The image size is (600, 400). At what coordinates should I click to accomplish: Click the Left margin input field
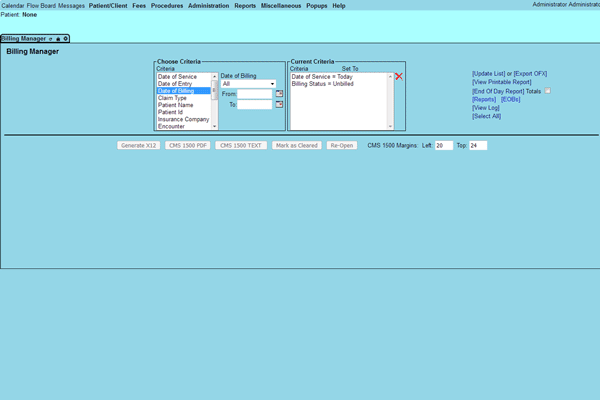[x=443, y=146]
